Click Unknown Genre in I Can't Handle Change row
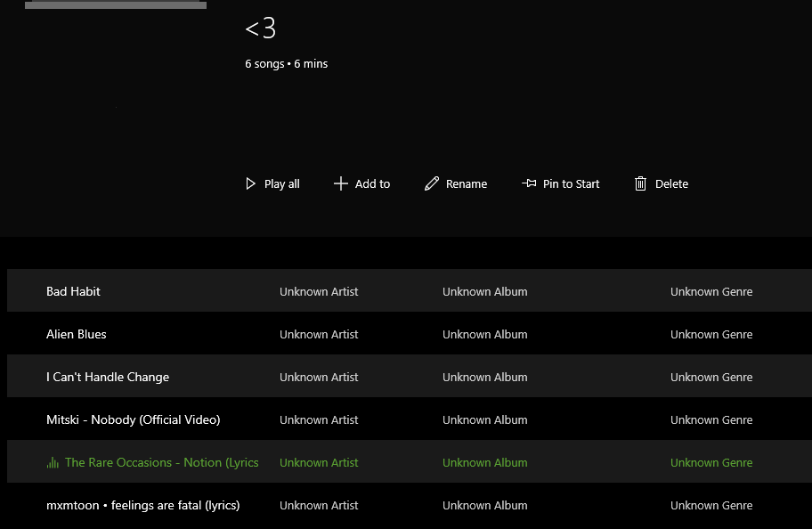Screen dimensions: 812x529 click(711, 378)
